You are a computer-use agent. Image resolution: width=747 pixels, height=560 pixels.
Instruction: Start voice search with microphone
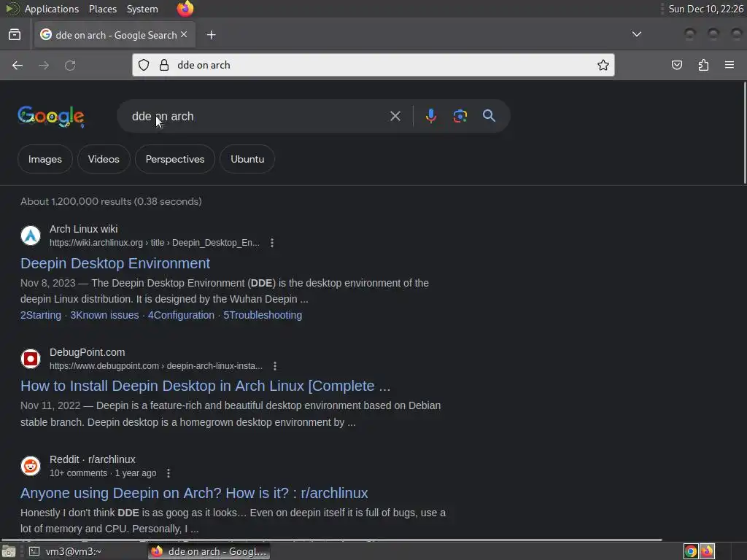point(430,116)
